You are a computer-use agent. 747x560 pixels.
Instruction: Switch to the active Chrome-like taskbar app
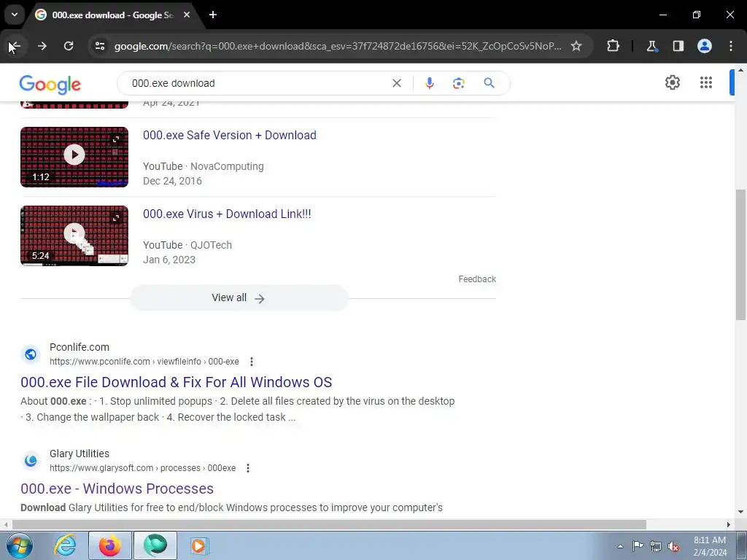[x=155, y=545]
